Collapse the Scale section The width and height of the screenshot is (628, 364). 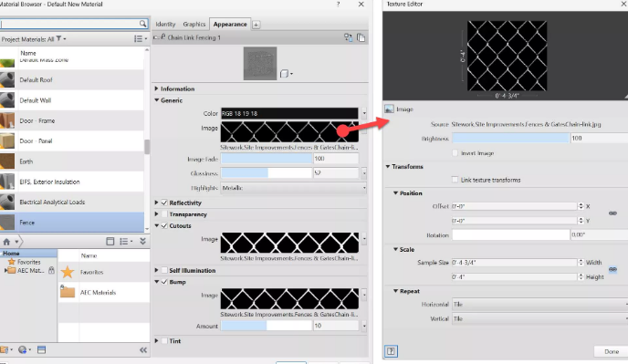[x=396, y=249]
